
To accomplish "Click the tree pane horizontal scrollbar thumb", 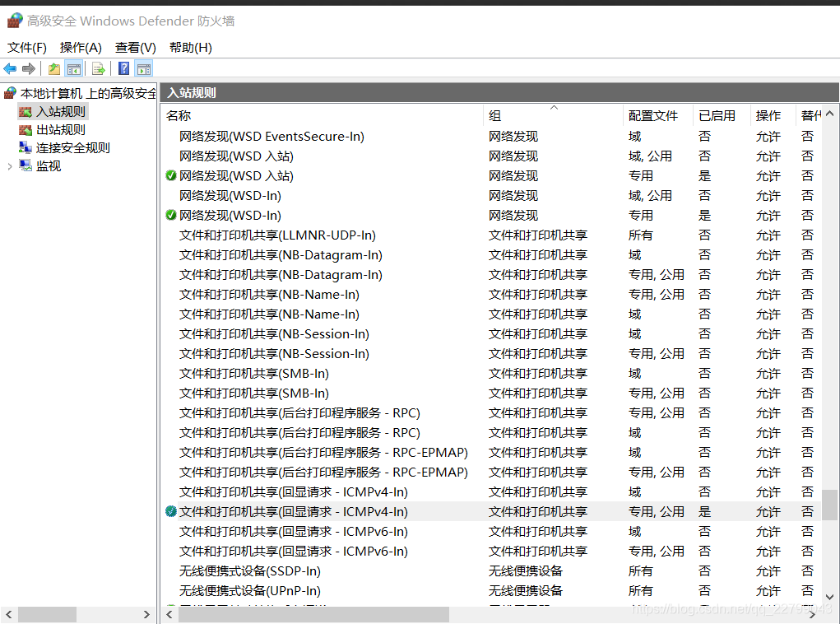I will click(48, 614).
